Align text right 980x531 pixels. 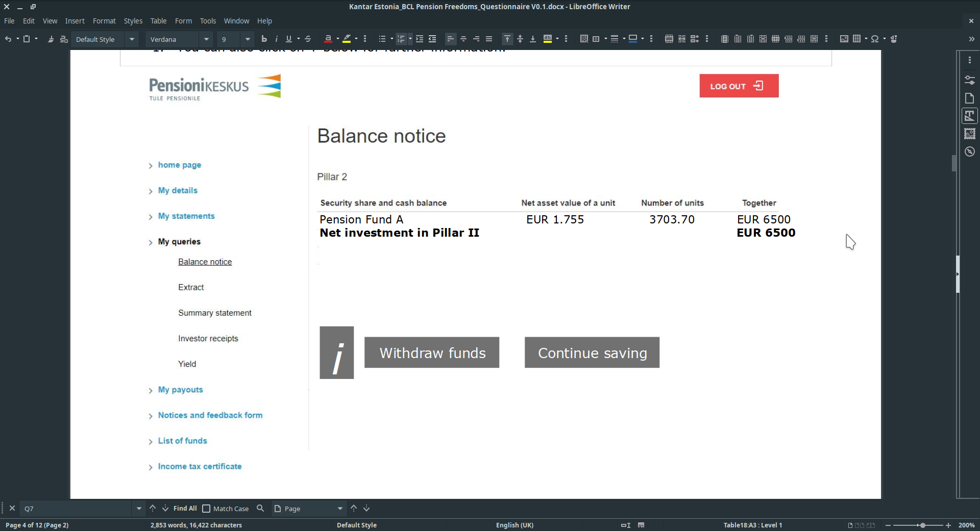tap(476, 39)
